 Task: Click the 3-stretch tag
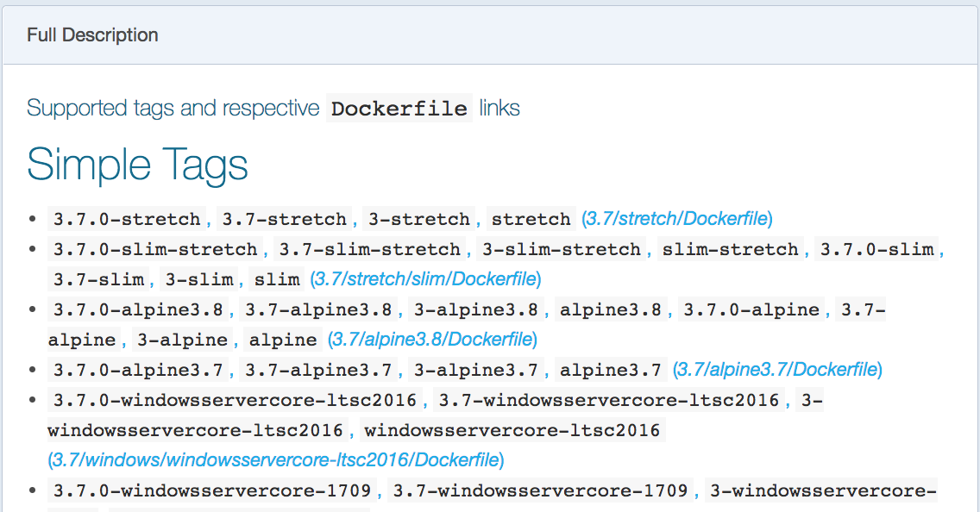tap(418, 219)
